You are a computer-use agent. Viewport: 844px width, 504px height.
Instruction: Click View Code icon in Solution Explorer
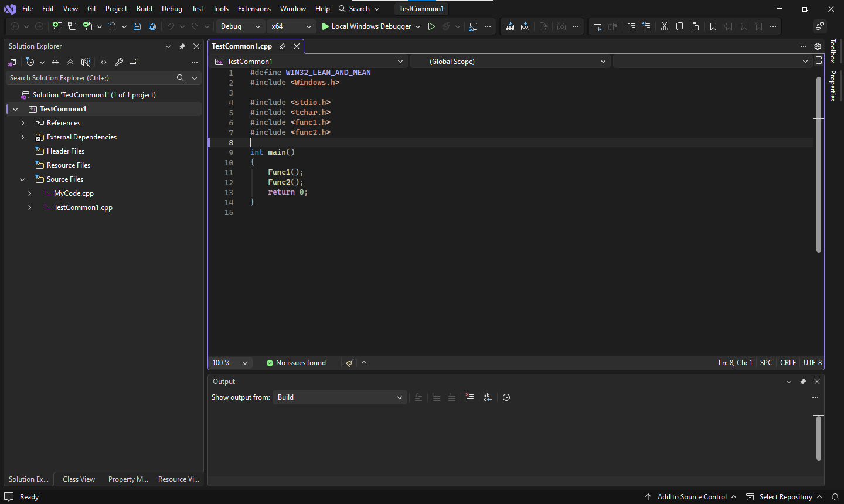coord(104,62)
